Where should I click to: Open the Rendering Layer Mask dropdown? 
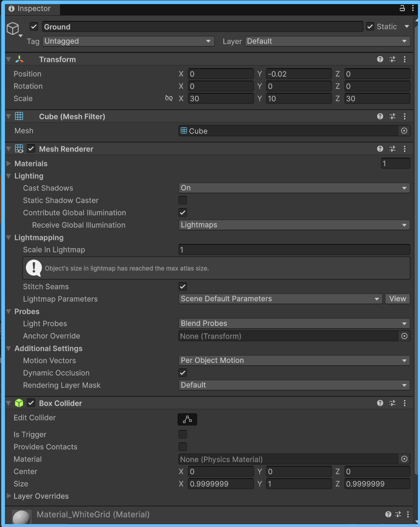coord(294,385)
